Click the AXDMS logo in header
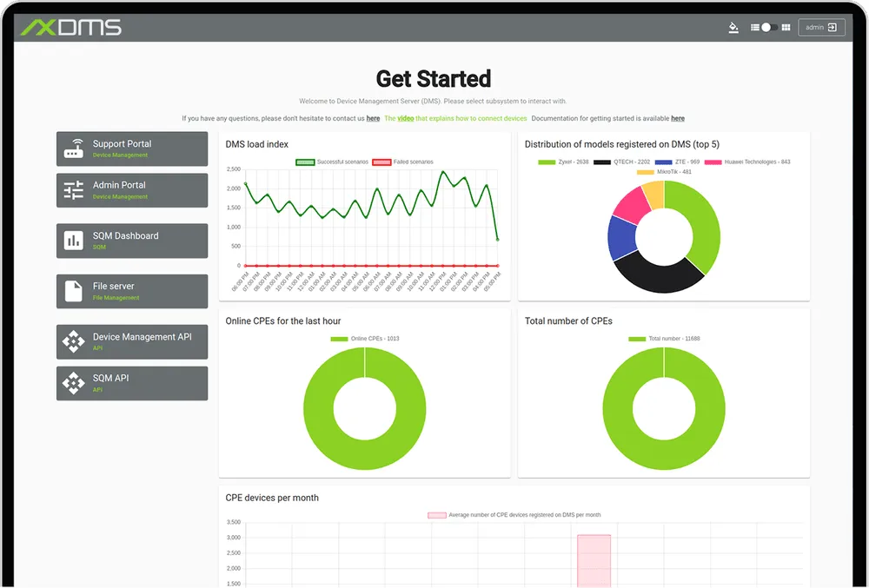Image resolution: width=869 pixels, height=588 pixels. pyautogui.click(x=71, y=28)
